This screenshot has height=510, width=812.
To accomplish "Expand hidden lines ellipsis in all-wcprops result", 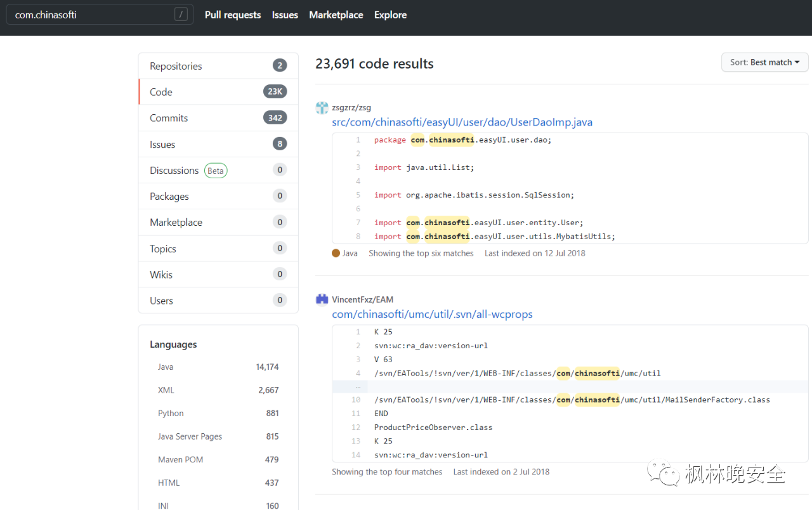I will coord(358,386).
